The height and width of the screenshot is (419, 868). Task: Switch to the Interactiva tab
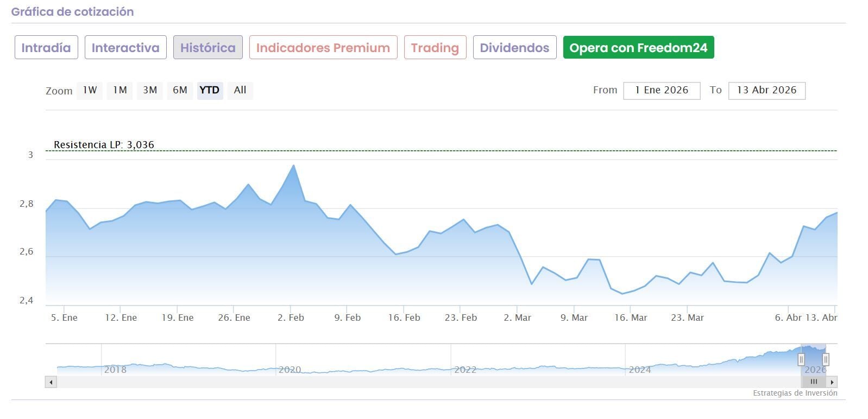[125, 48]
